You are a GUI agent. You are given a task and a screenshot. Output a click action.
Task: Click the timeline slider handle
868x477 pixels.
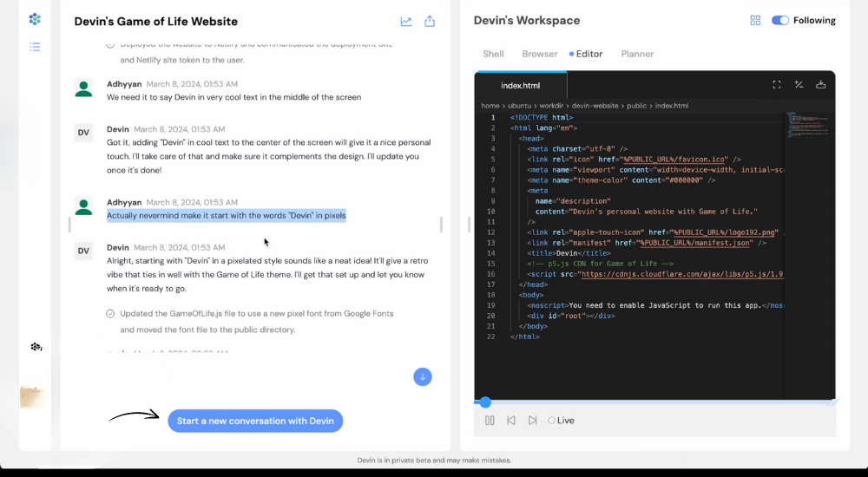485,402
